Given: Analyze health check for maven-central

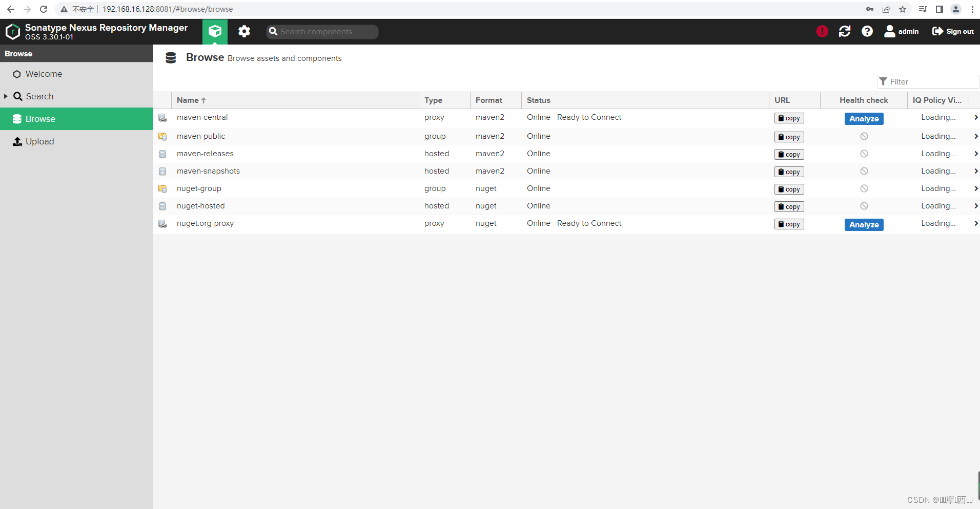Looking at the screenshot, I should (x=864, y=119).
